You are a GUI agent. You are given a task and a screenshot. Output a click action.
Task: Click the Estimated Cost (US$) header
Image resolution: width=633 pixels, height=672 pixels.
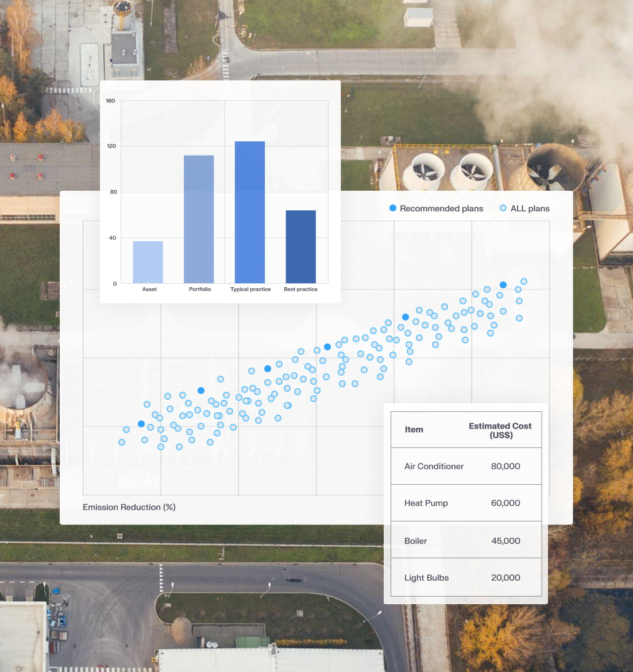pyautogui.click(x=500, y=430)
